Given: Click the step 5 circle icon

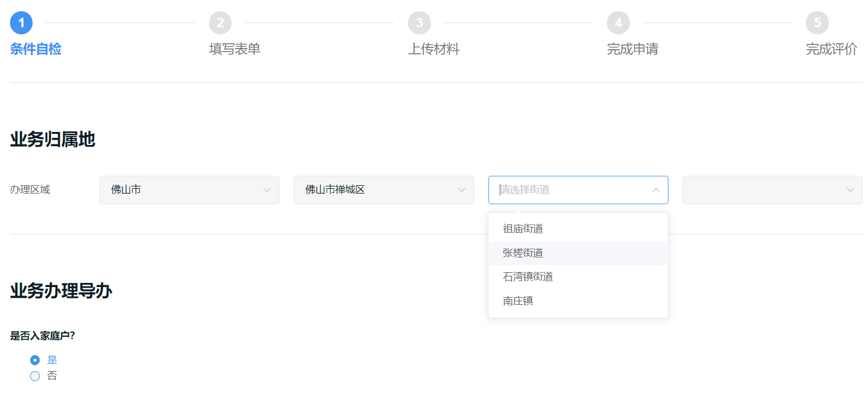Looking at the screenshot, I should [x=817, y=23].
